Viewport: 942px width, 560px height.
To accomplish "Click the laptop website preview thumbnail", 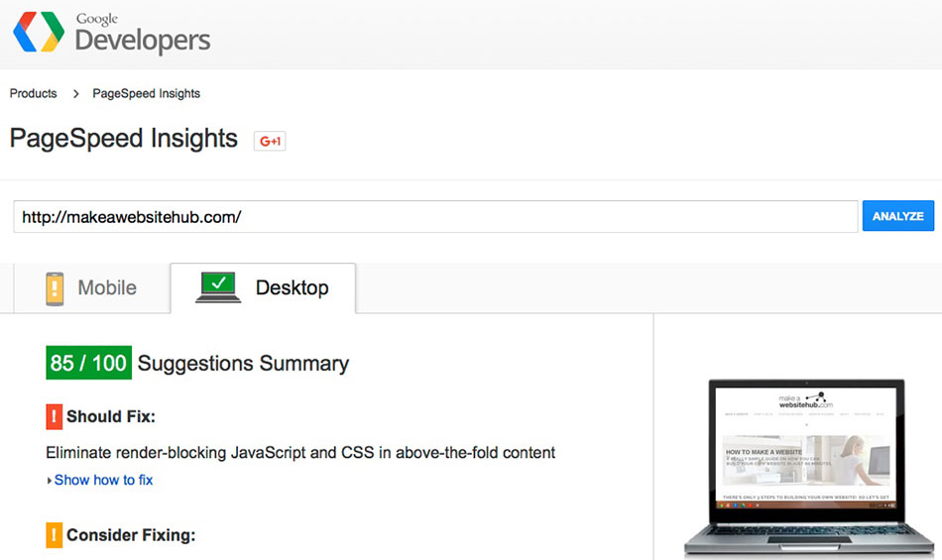I will [808, 467].
